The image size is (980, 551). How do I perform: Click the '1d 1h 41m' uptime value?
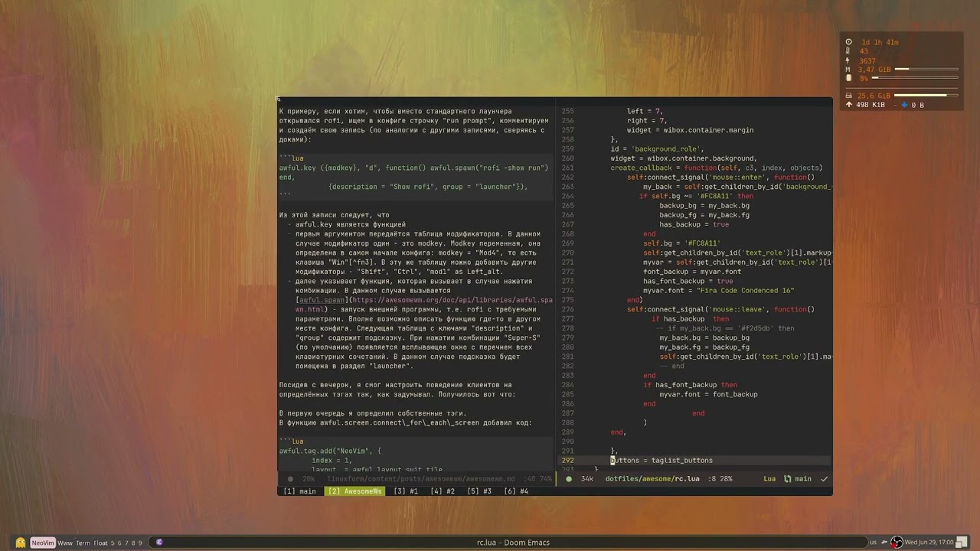point(880,42)
